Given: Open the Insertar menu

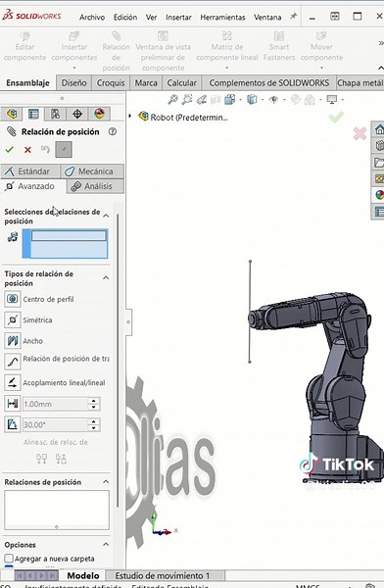Looking at the screenshot, I should point(178,18).
